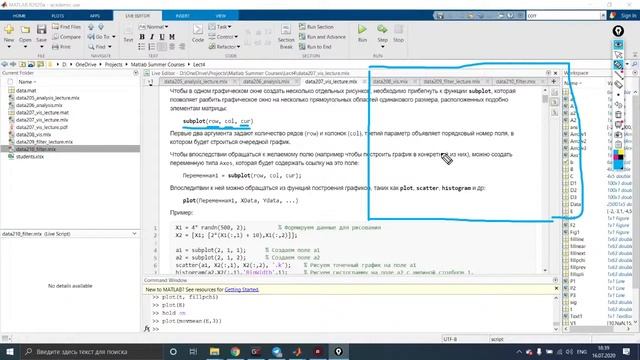Click the Live Editor vertical scrollbar

point(545,180)
